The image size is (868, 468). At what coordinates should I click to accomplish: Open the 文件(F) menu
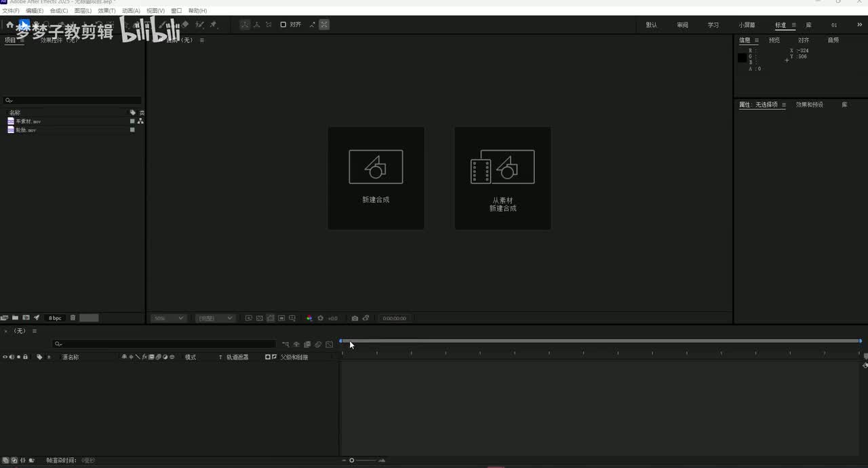pos(10,11)
